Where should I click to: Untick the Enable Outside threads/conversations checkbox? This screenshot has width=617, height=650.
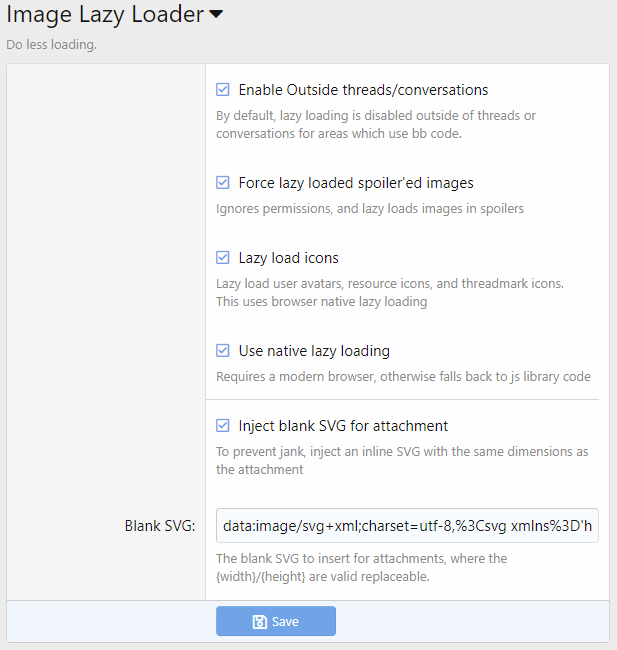tap(223, 90)
